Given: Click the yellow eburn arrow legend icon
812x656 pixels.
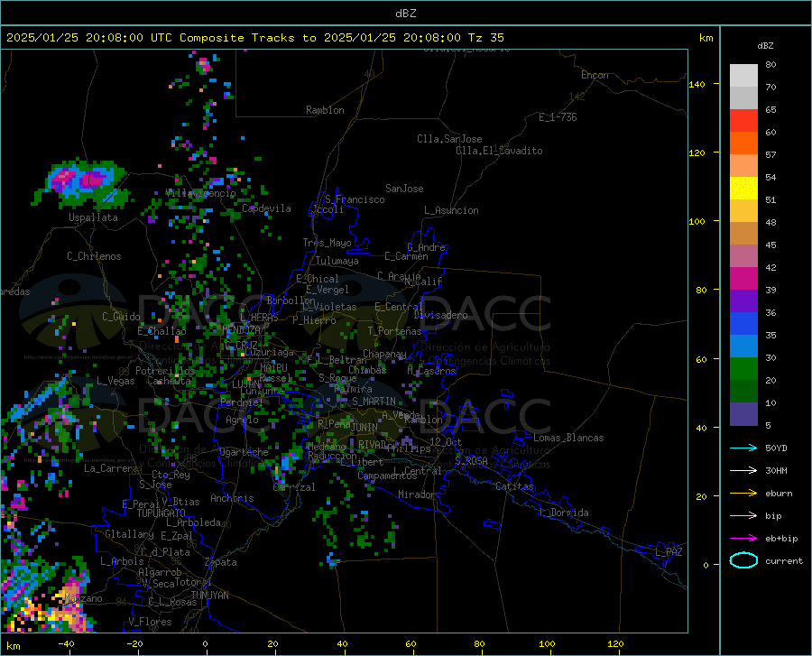Looking at the screenshot, I should click(743, 494).
